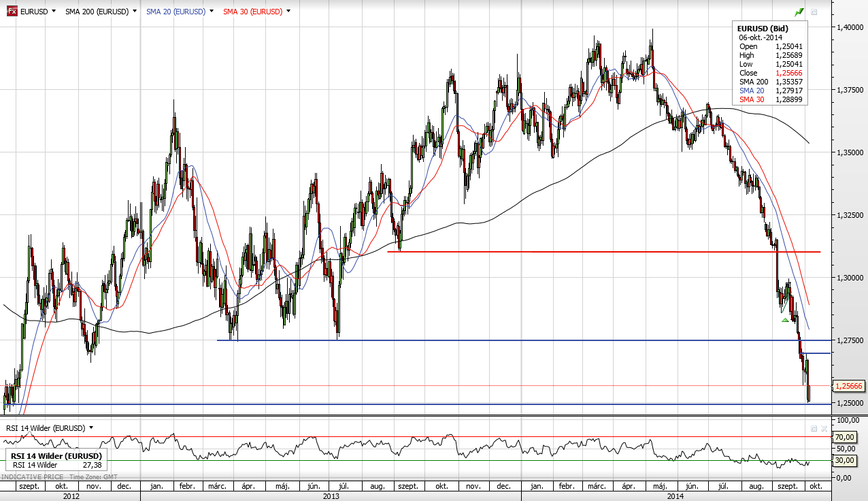Viewport: 868px width, 501px height.
Task: Close the RSI indicator panel
Action: (x=824, y=428)
